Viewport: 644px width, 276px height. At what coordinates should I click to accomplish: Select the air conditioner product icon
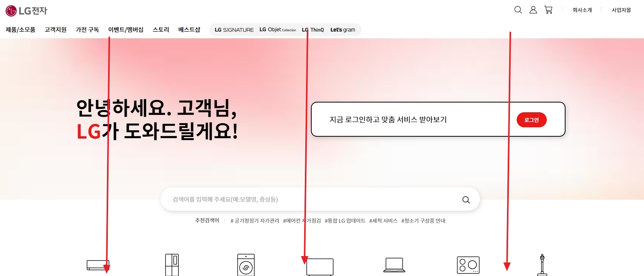tap(98, 265)
